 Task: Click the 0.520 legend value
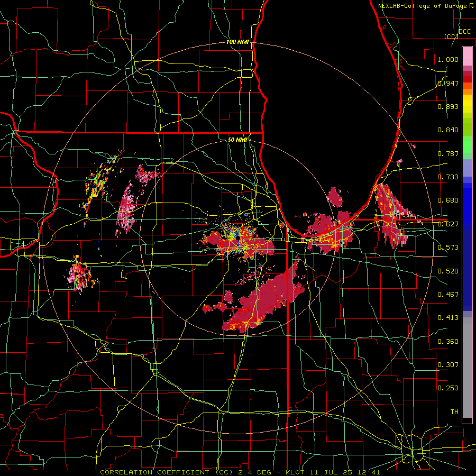(x=448, y=271)
